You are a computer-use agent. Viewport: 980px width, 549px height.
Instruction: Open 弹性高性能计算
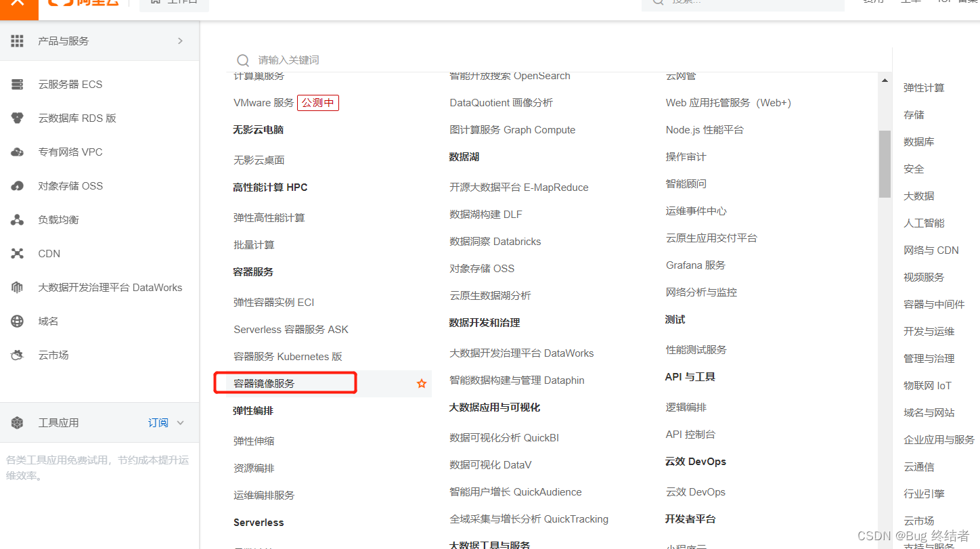(269, 218)
